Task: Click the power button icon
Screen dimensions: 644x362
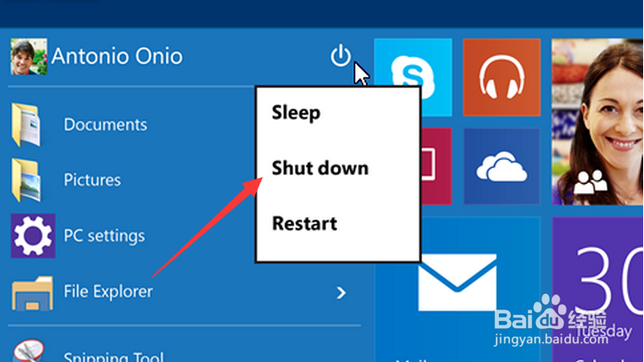Action: (340, 56)
